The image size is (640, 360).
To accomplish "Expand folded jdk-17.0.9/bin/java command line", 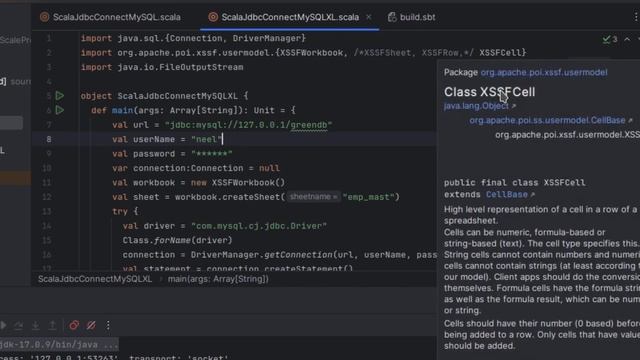I will click(x=59, y=344).
